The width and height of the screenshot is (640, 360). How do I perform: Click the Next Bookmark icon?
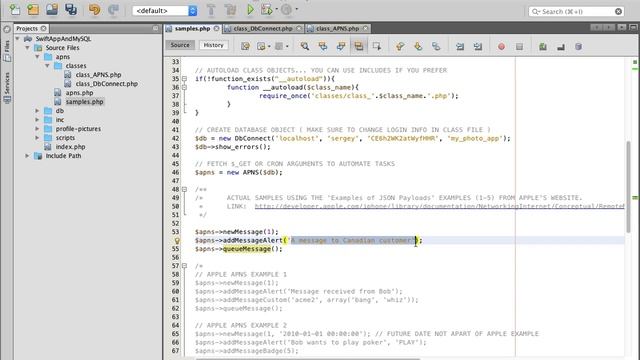click(x=418, y=47)
